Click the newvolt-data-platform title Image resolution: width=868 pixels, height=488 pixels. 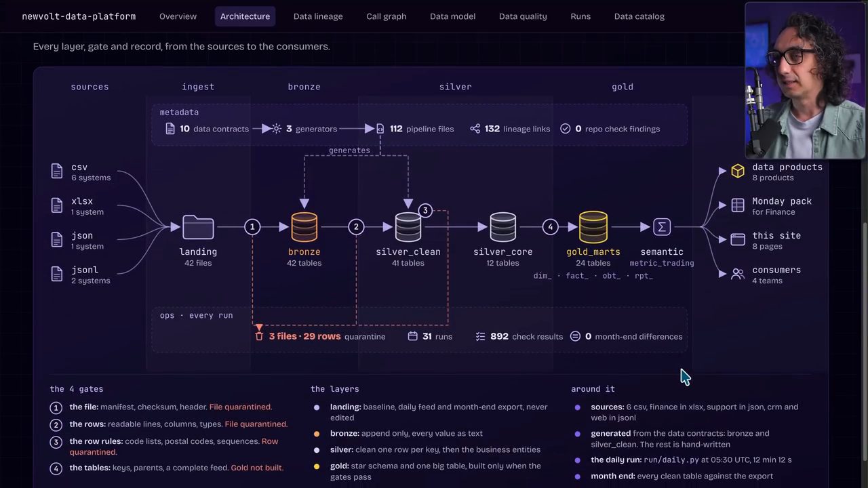point(79,16)
